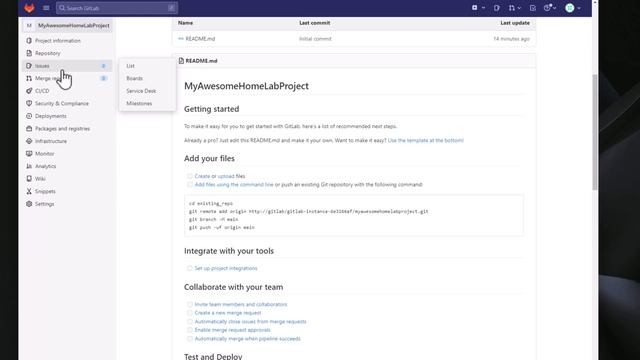
Task: Click the user avatar
Action: (570, 8)
